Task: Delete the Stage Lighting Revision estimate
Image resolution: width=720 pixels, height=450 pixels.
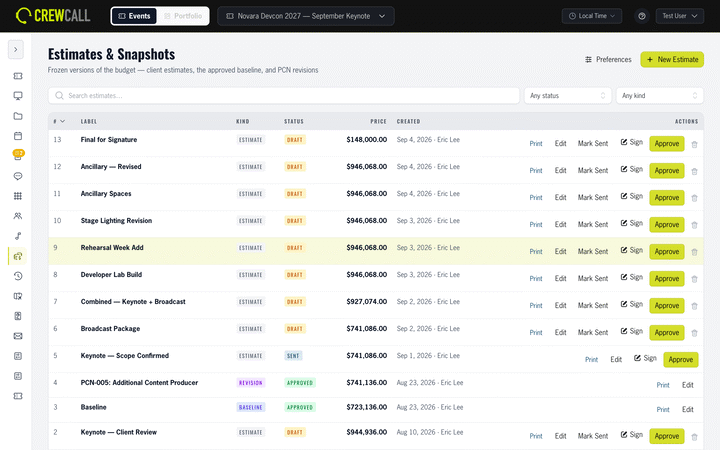Action: point(694,225)
